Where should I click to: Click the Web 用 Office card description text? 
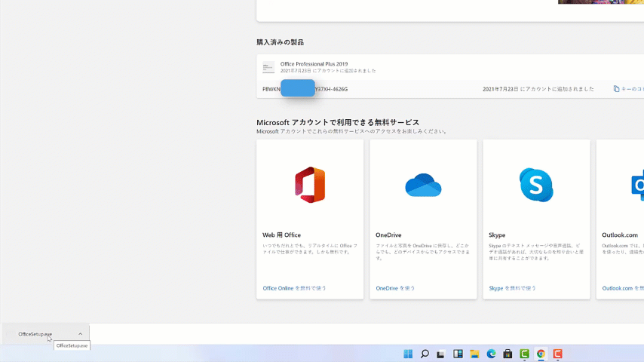(310, 249)
